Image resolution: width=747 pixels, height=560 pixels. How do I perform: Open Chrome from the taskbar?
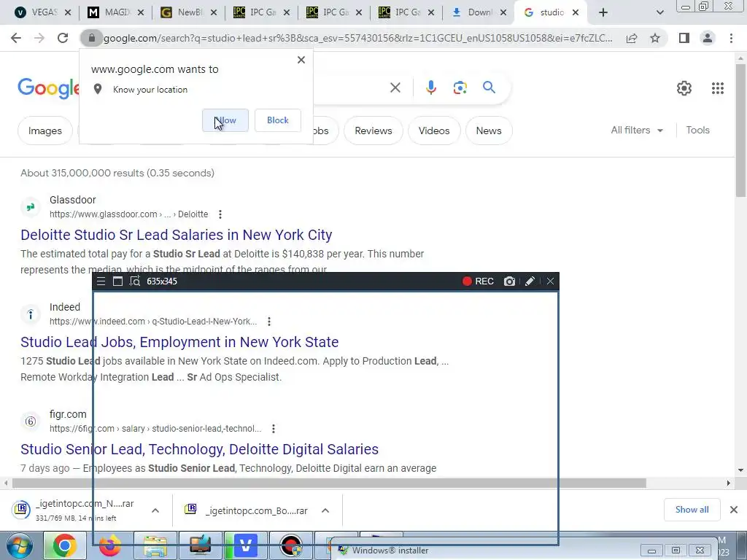point(65,545)
